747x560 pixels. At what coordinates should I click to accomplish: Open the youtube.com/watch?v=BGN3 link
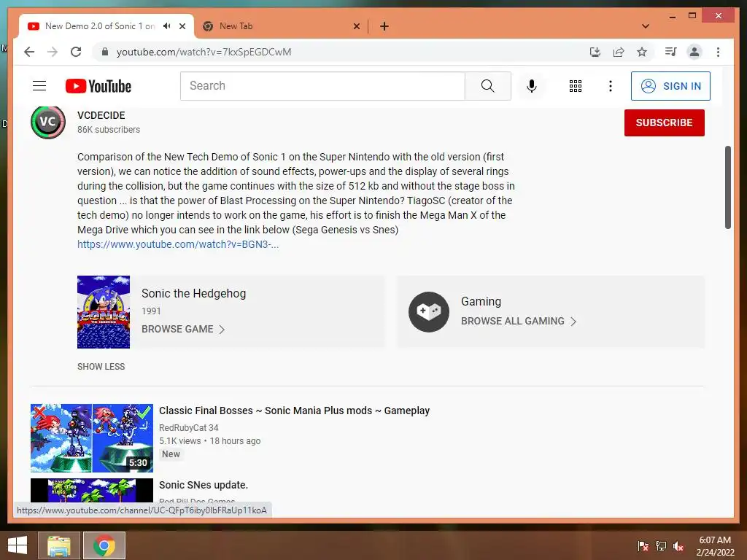pos(178,244)
